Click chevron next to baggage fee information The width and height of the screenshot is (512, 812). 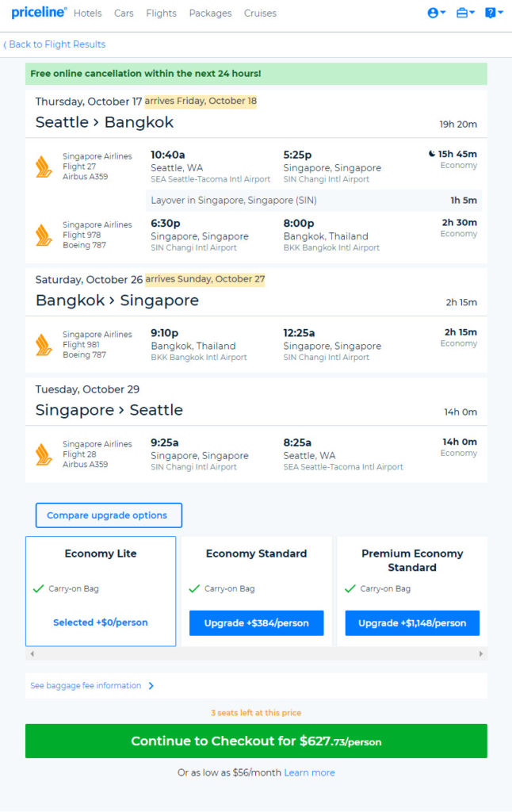151,686
